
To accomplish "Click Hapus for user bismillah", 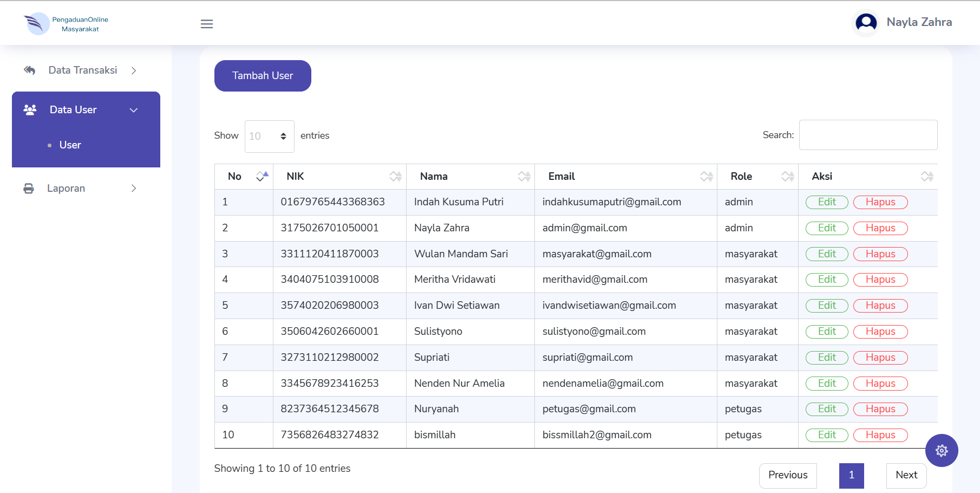I will point(880,435).
